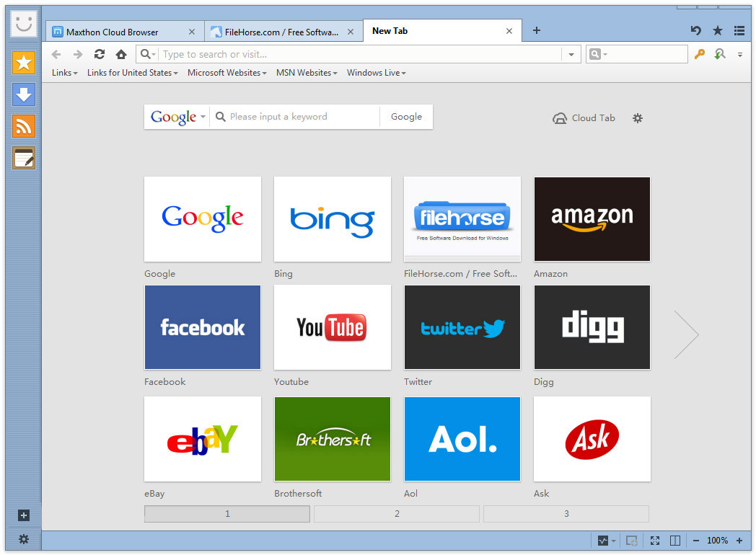
Task: Open the Facebook quick access thumbnail
Action: pos(203,327)
